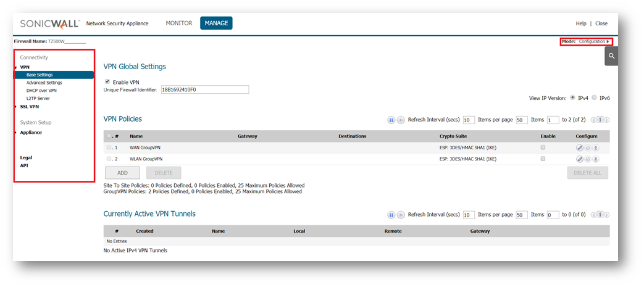The width and height of the screenshot is (644, 287).
Task: Tick the row 1 selection checkbox
Action: coord(109,147)
